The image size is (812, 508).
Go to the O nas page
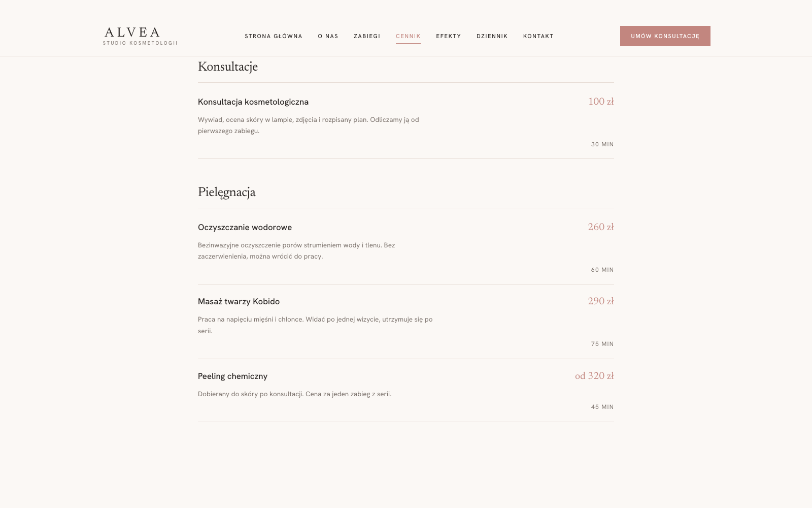(x=328, y=36)
